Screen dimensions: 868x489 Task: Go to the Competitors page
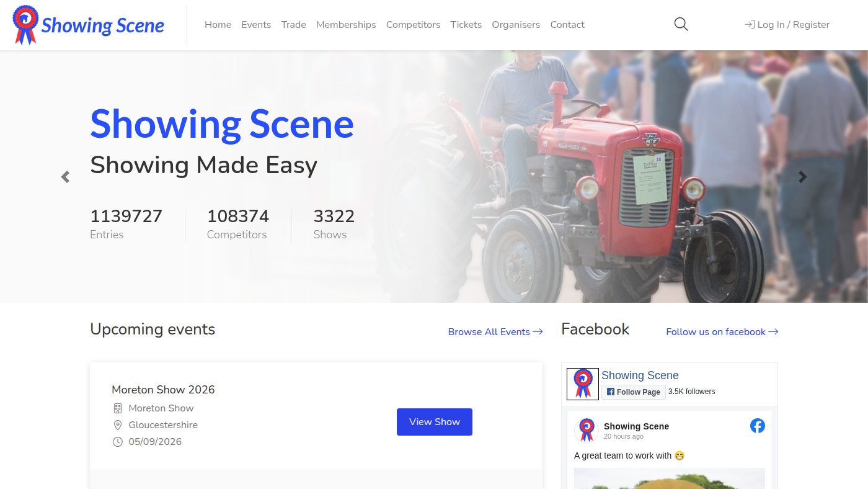click(413, 25)
